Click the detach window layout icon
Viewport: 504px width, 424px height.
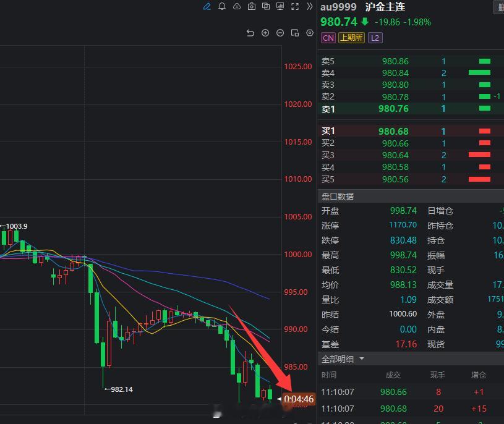295,33
